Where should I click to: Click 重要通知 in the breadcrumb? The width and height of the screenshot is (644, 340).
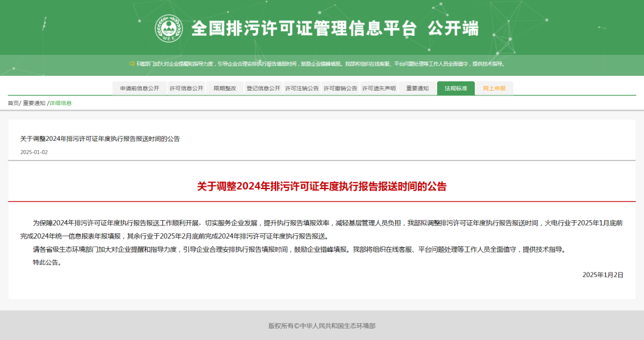click(34, 103)
